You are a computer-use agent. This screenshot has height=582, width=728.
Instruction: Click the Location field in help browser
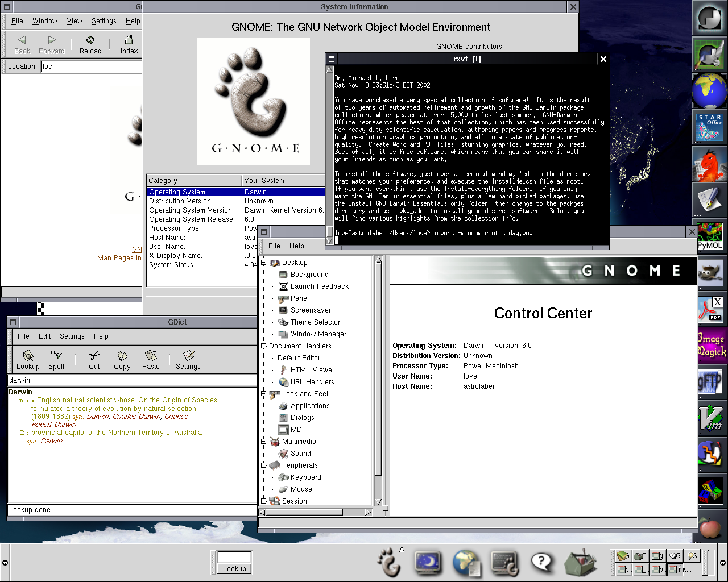pyautogui.click(x=91, y=66)
